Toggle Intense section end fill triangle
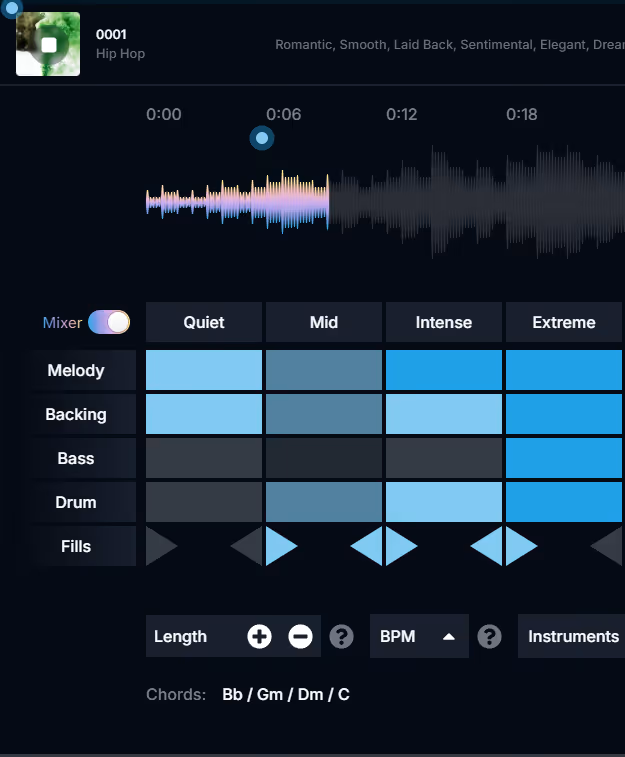The width and height of the screenshot is (625, 757). 488,546
